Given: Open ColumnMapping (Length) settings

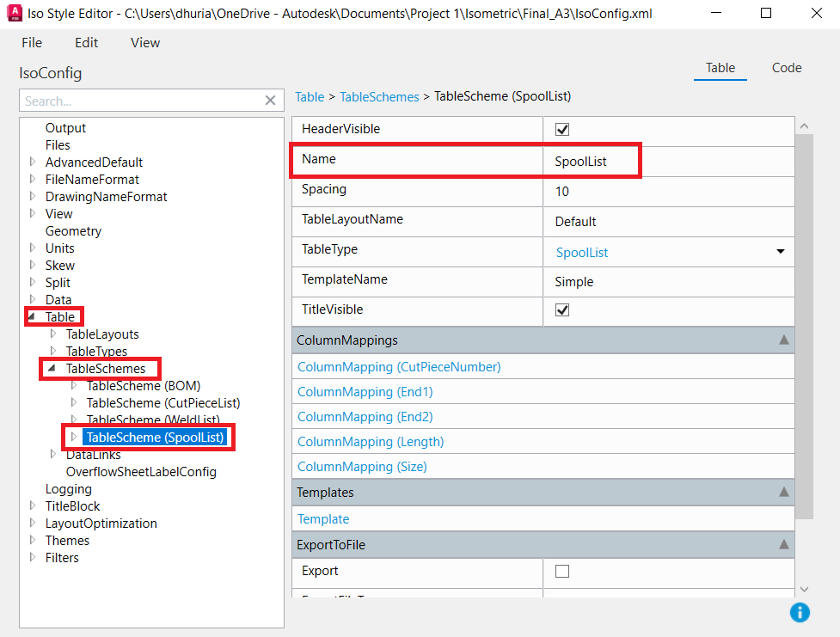Looking at the screenshot, I should (370, 441).
